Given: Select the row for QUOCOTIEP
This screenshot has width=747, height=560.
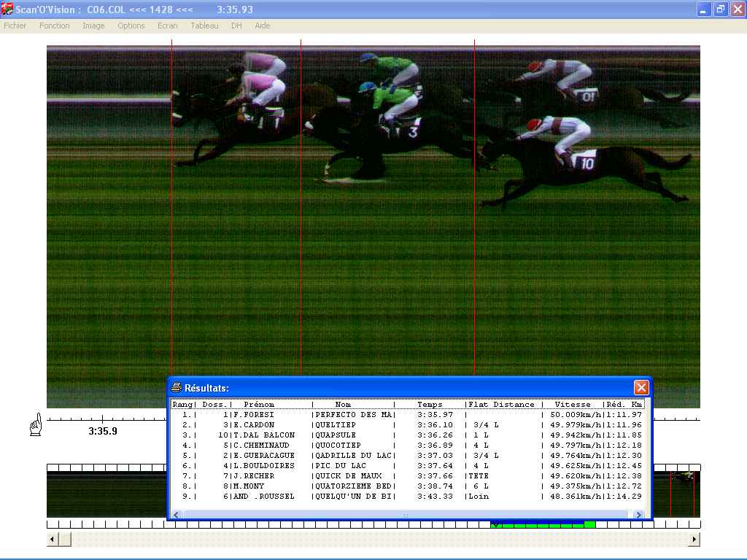Looking at the screenshot, I should coord(407,446).
